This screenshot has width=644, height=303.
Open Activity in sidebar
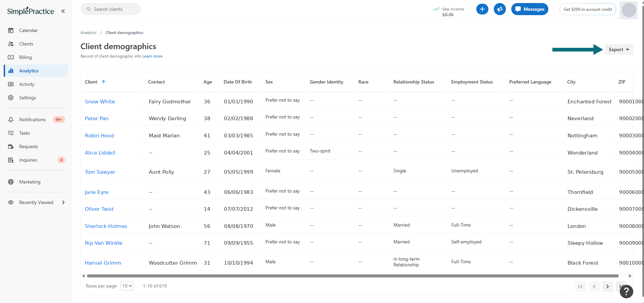36,84
